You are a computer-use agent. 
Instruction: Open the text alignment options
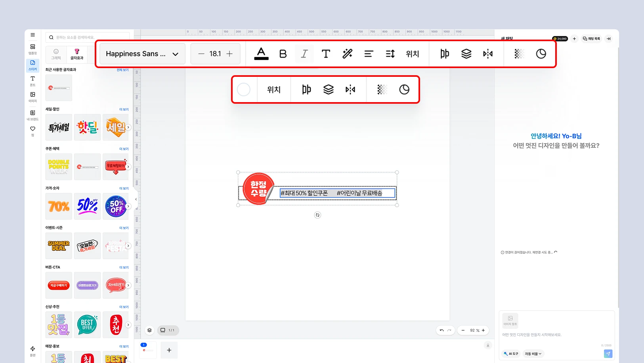(369, 54)
